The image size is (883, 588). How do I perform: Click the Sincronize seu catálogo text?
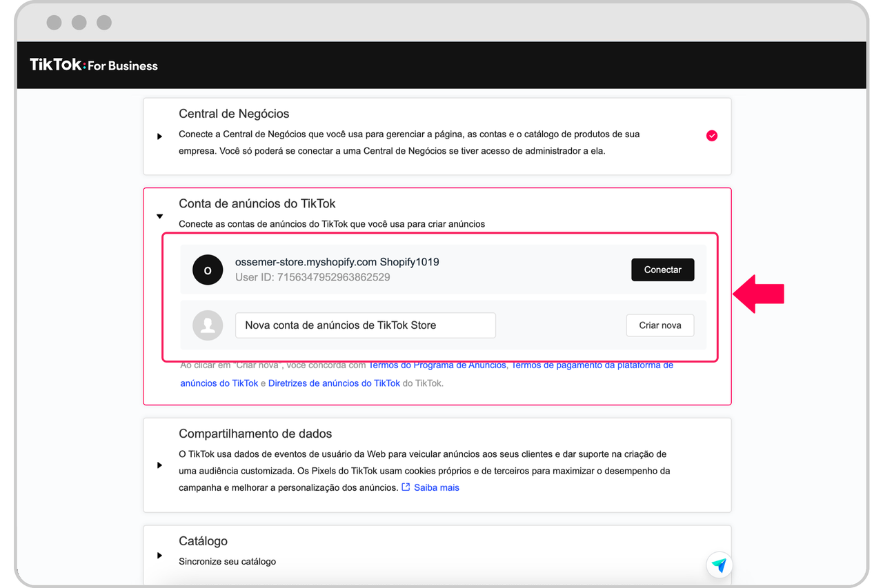point(227,562)
